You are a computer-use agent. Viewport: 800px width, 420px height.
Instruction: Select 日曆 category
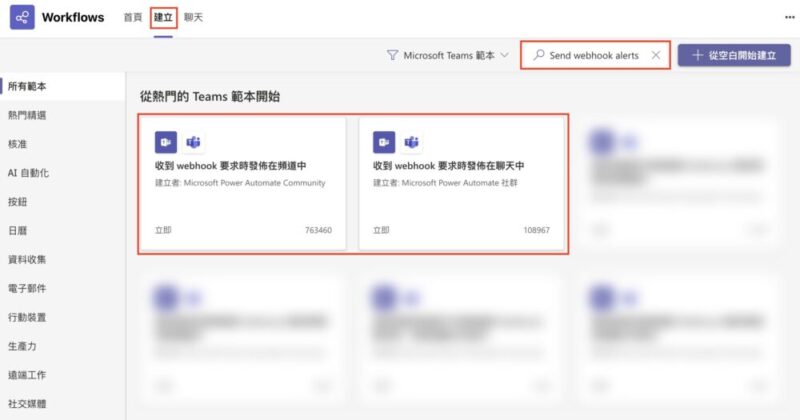[x=62, y=231]
